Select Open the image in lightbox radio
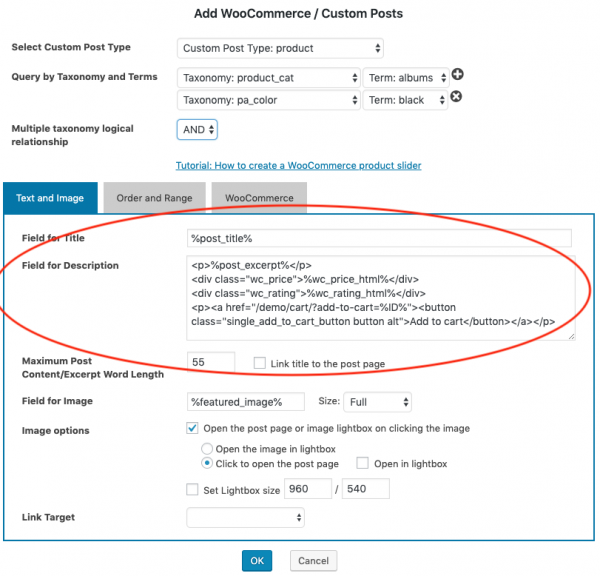The width and height of the screenshot is (600, 576). (207, 449)
